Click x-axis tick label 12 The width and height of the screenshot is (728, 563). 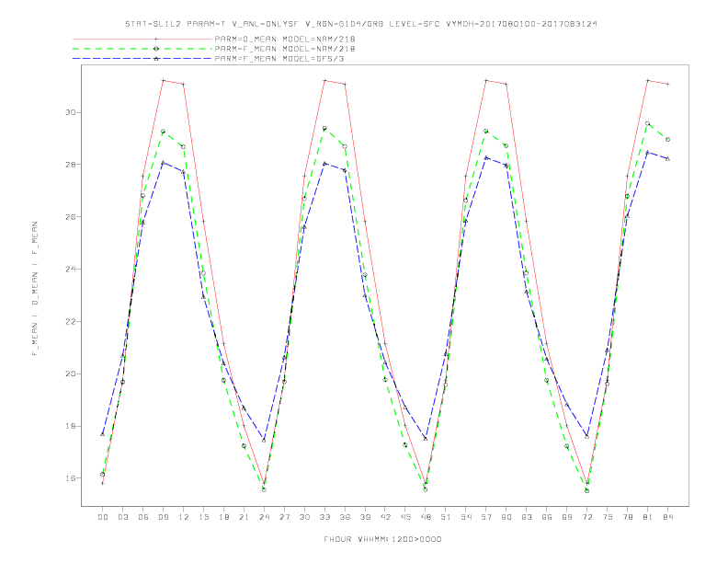tap(184, 517)
